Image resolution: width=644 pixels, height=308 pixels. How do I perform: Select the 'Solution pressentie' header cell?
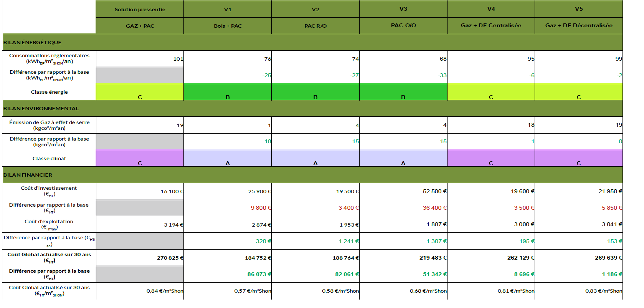[140, 9]
